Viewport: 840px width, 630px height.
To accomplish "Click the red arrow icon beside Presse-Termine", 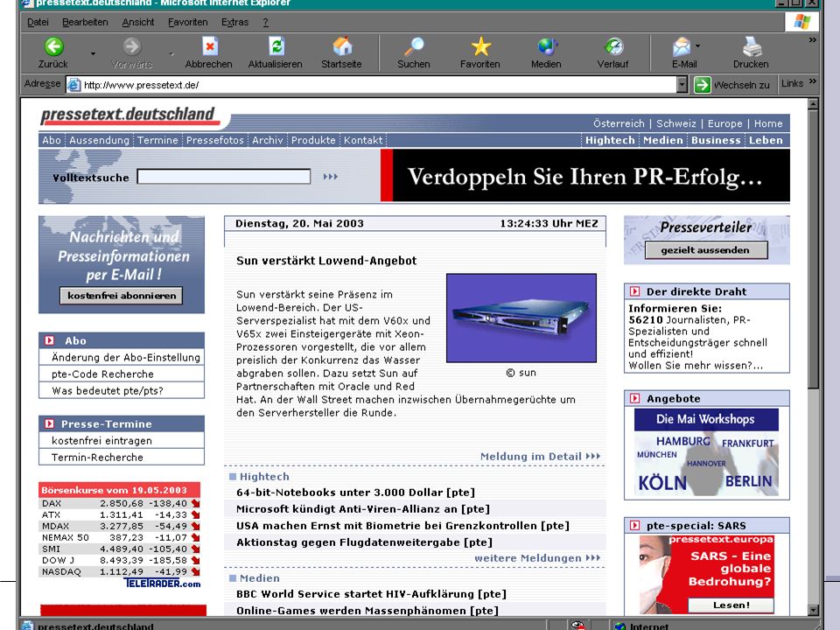I will tap(49, 423).
